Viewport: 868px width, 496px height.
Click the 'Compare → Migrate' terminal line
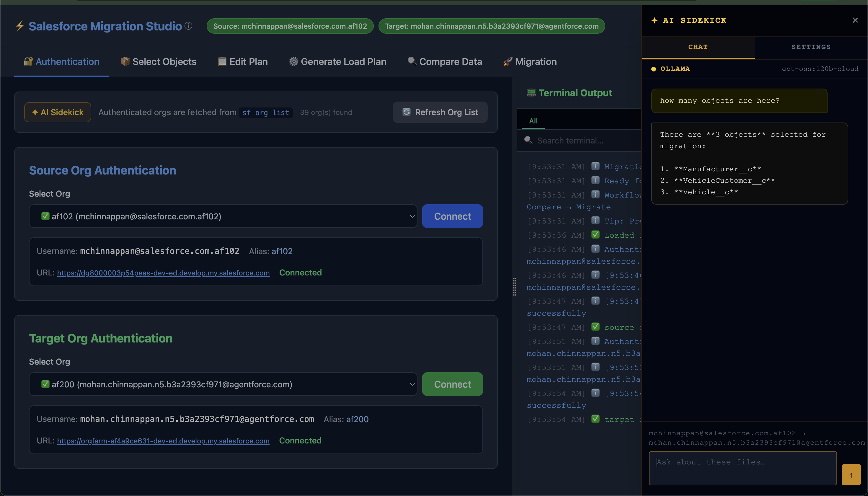pos(569,207)
